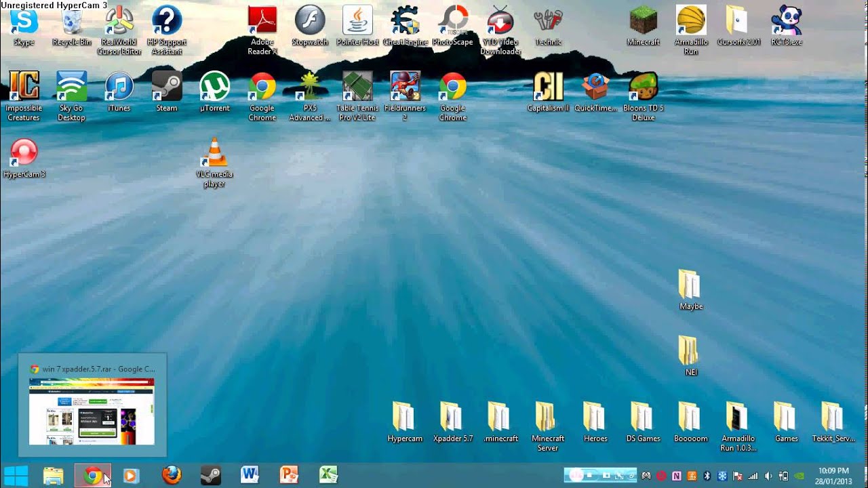868x488 pixels.
Task: Open the Bluetooth tray icon
Action: (707, 476)
